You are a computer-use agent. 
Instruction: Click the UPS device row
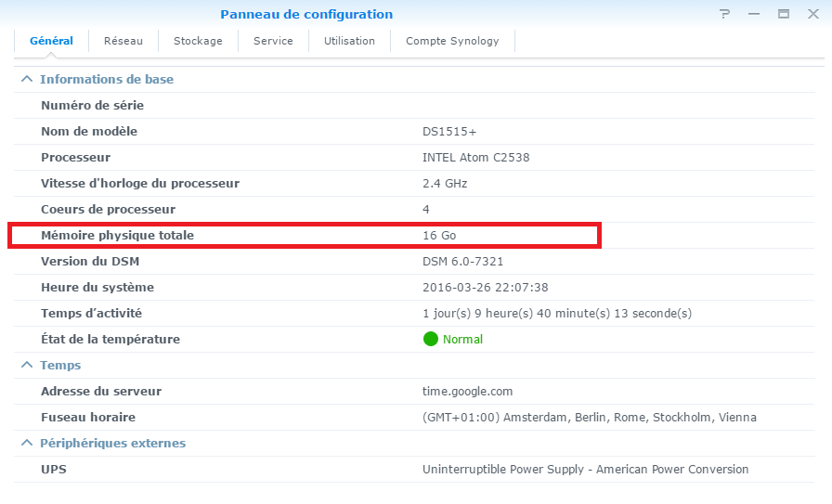(54, 470)
